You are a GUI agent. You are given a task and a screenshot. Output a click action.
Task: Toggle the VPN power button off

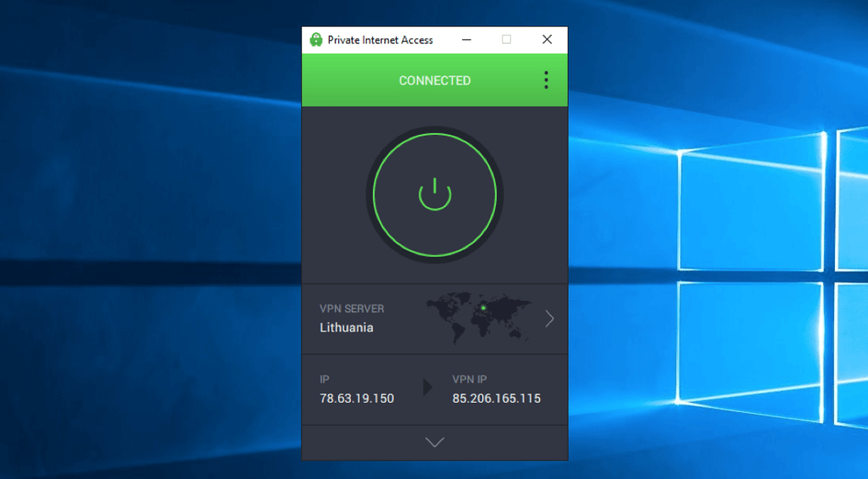435,195
